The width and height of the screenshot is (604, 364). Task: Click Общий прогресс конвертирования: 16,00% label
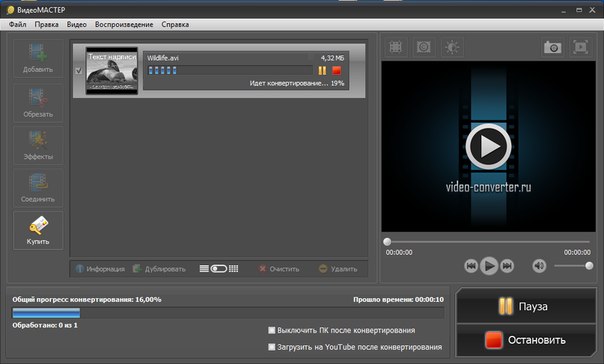pos(87,299)
